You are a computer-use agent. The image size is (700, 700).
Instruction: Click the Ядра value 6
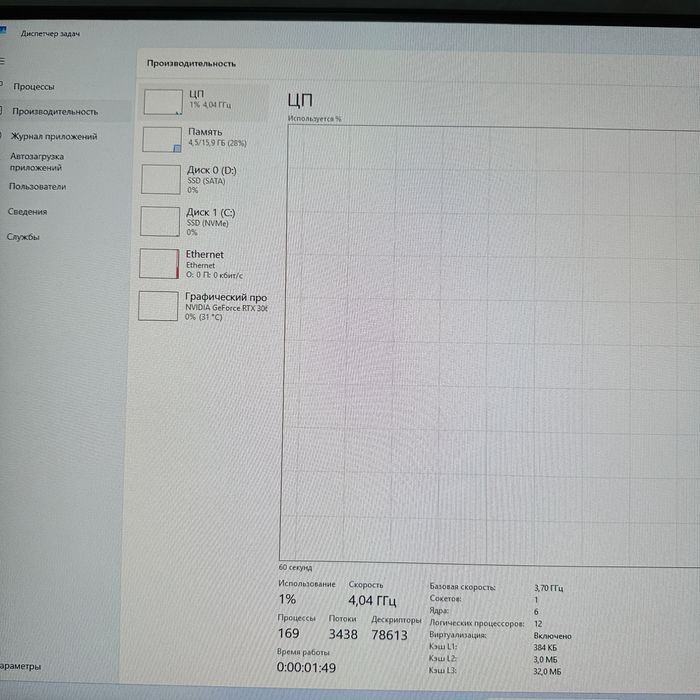[x=536, y=612]
